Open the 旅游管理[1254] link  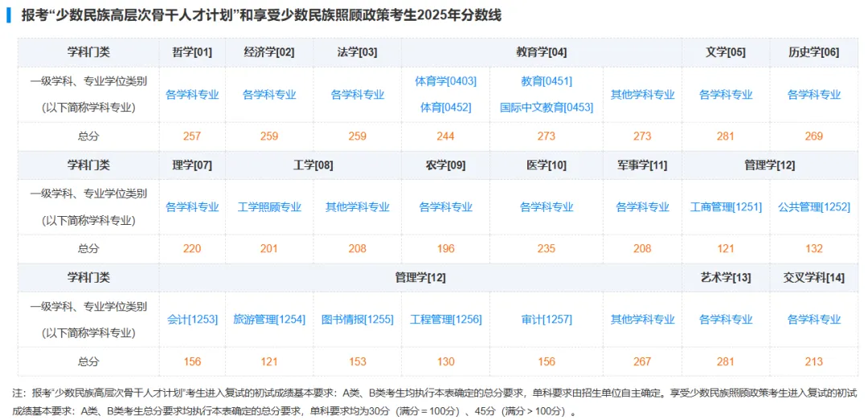pyautogui.click(x=269, y=320)
